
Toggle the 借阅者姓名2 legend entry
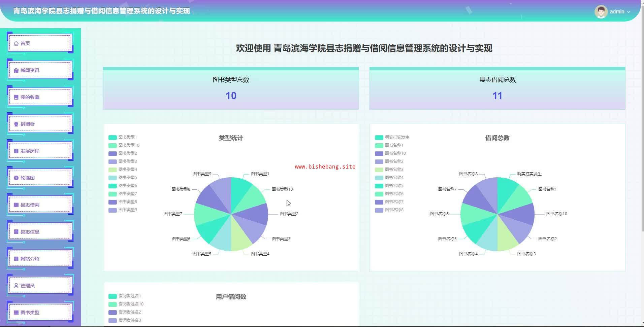pos(125,312)
